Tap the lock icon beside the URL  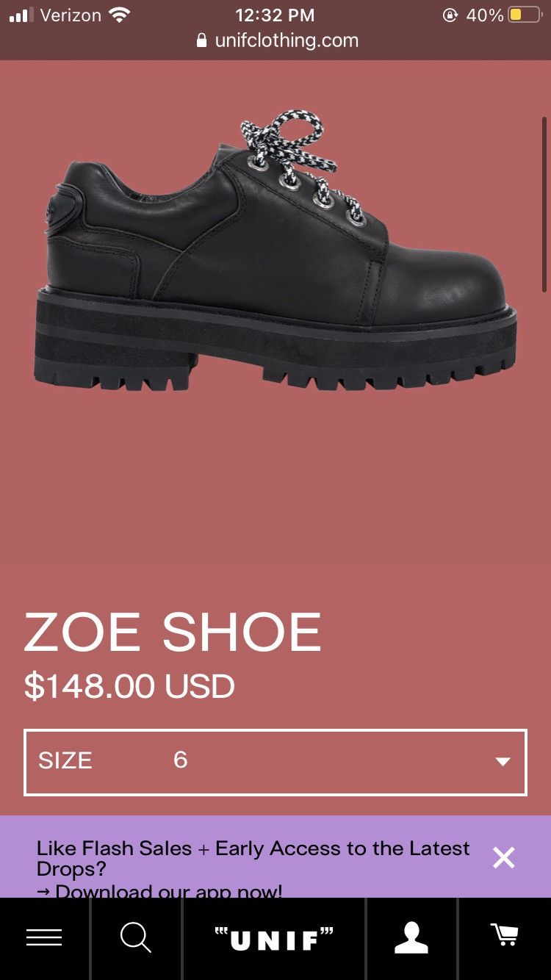pos(202,41)
